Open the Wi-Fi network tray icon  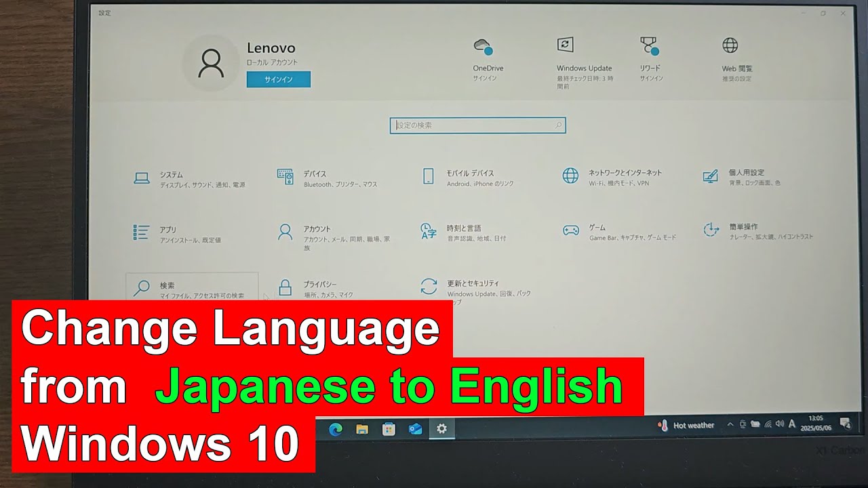768,424
